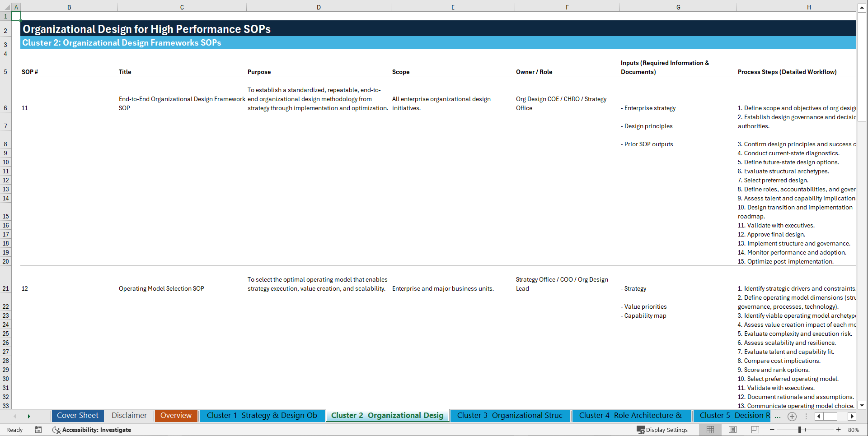Expand the ellipsis to show hidden sheet tabs
868x436 pixels.
point(778,416)
